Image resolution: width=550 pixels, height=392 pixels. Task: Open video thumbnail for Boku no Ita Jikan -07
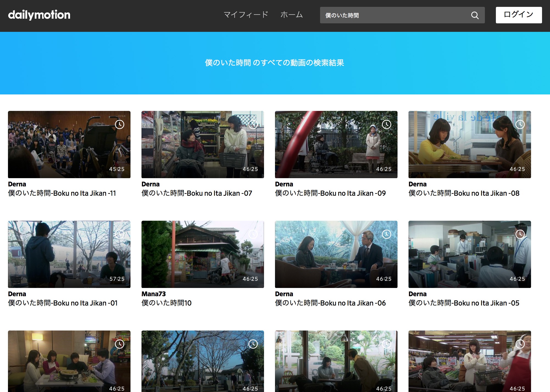click(203, 145)
